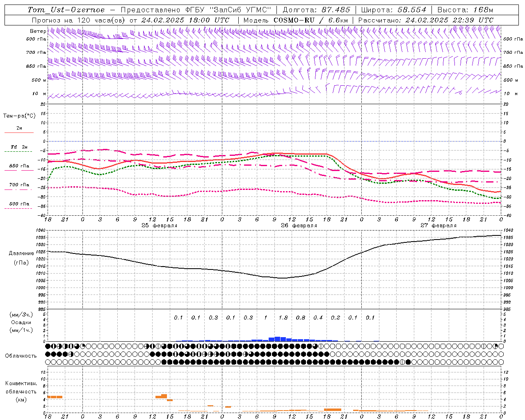Click the tallest blue precipitation bar
Image resolution: width=525 pixels, height=420 pixels.
pos(277,339)
